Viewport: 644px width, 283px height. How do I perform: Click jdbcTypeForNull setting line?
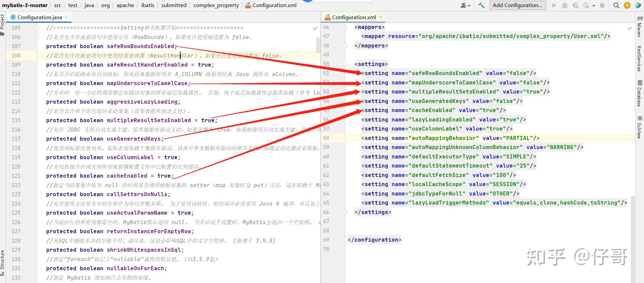pyautogui.click(x=440, y=193)
